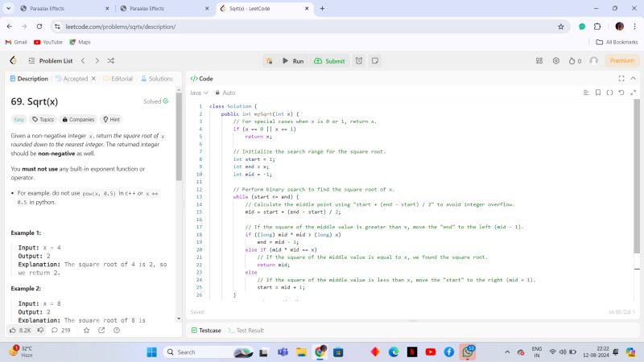Reset code to default icon
Image resolution: width=644 pixels, height=362 pixels.
[x=621, y=93]
